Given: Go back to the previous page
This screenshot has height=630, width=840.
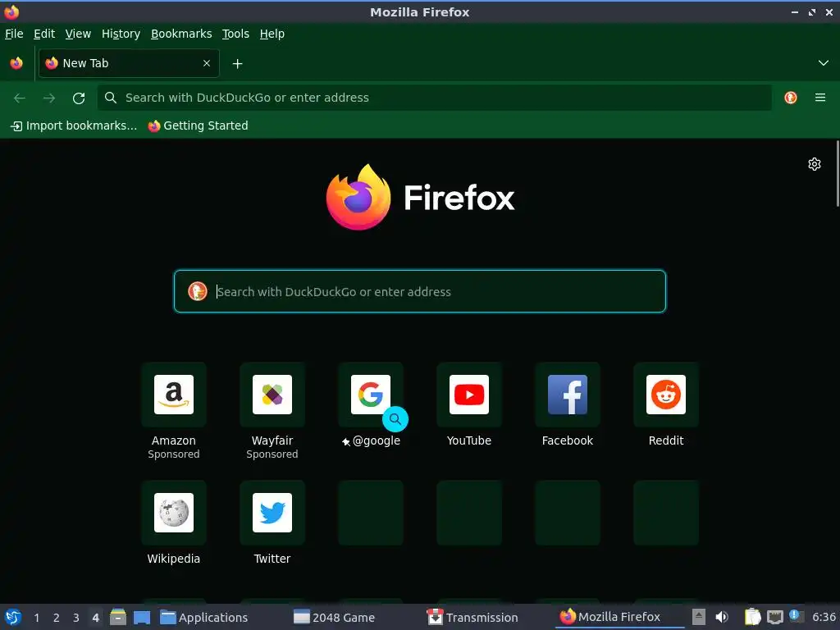Looking at the screenshot, I should [x=20, y=98].
